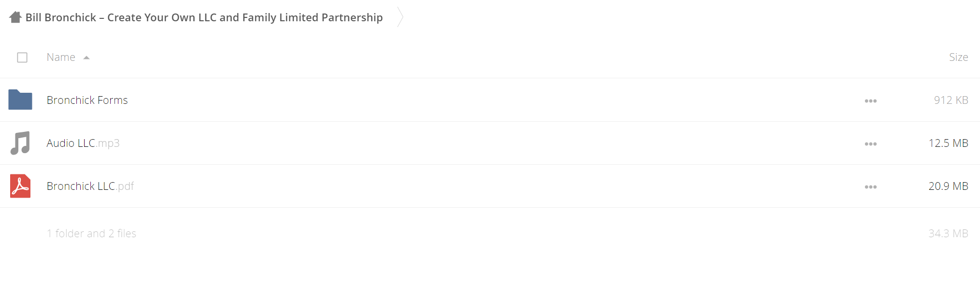This screenshot has width=980, height=286.
Task: Open the Bronchick Forms folder icon
Action: (x=20, y=100)
